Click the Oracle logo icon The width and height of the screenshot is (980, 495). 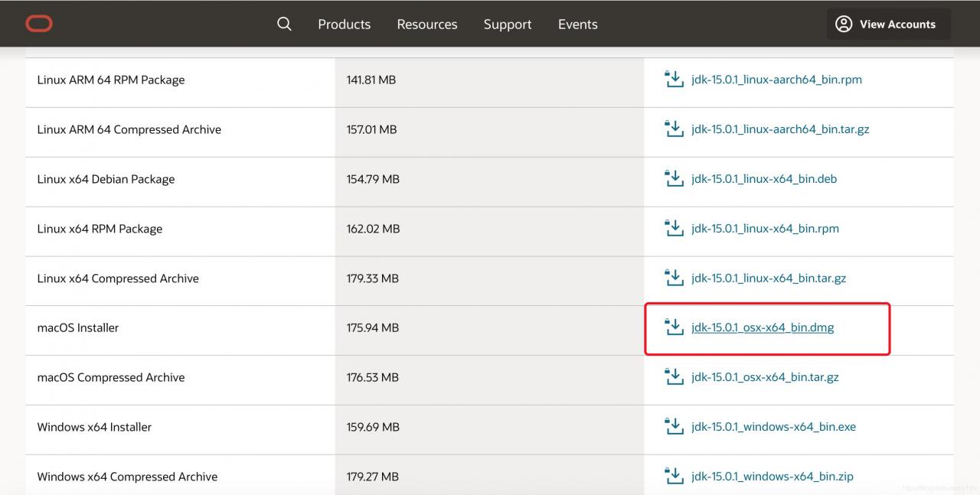click(x=39, y=24)
